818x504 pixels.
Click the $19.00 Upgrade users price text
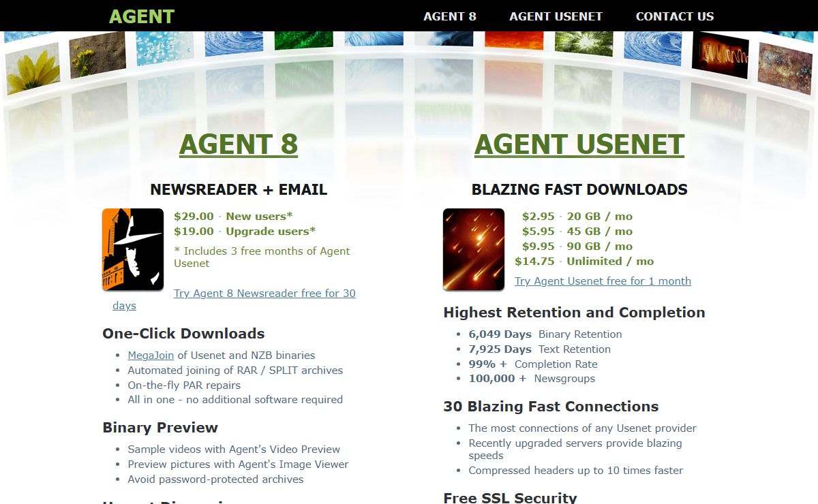(245, 232)
